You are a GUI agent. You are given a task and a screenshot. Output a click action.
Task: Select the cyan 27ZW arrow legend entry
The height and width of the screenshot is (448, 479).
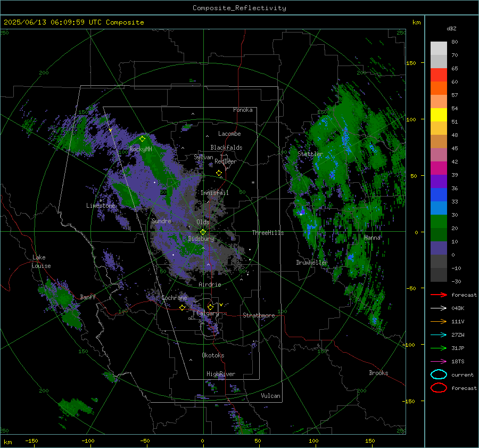click(439, 335)
